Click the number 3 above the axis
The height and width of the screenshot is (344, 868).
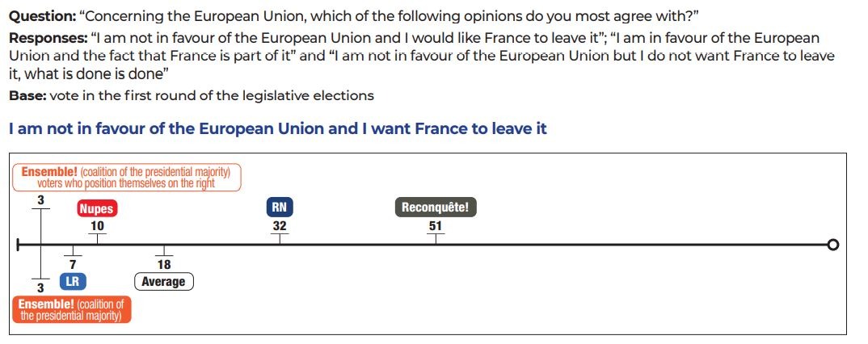tap(40, 199)
